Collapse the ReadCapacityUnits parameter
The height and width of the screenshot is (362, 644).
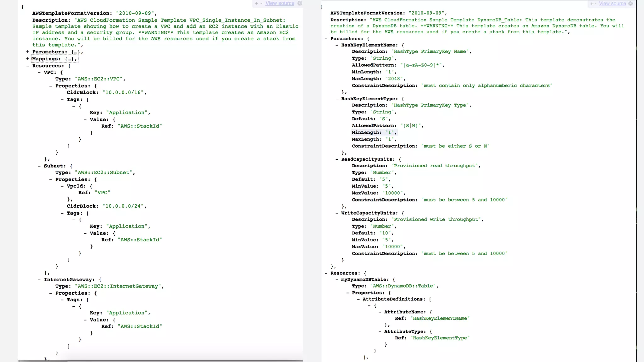point(337,159)
